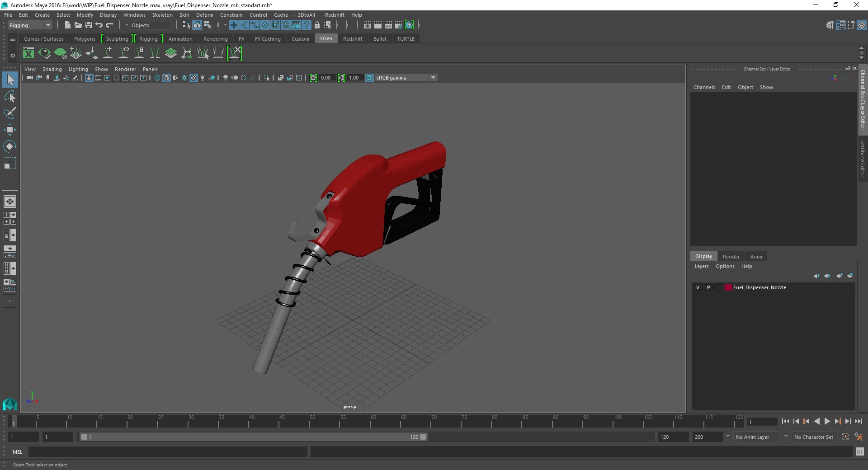Click Channels in Channel Box

(x=704, y=87)
